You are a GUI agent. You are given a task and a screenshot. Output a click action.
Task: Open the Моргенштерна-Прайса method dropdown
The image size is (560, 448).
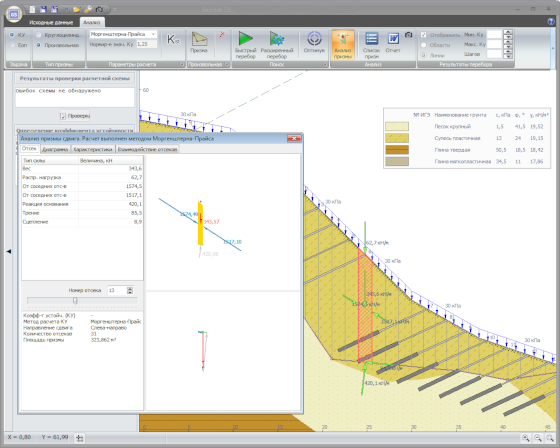(123, 34)
